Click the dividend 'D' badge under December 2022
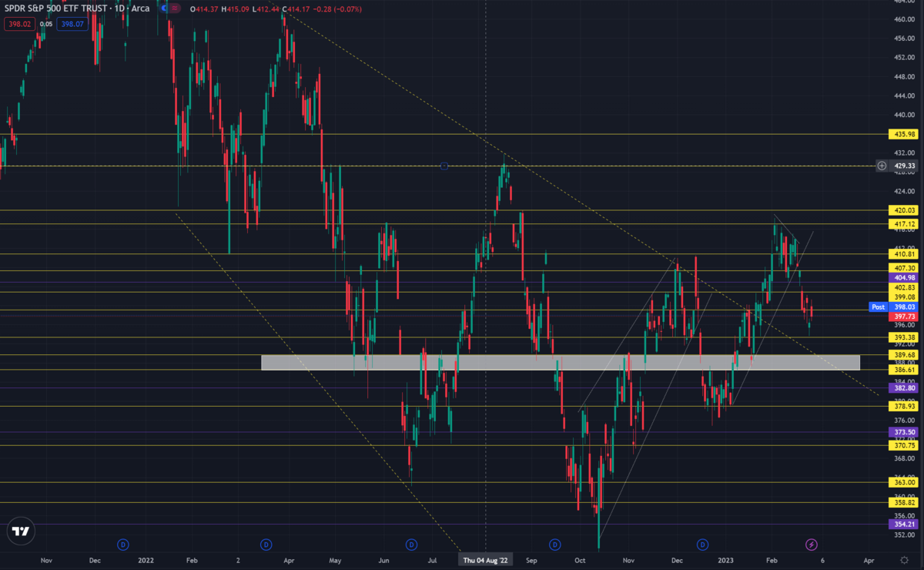Image resolution: width=924 pixels, height=570 pixels. tap(701, 543)
